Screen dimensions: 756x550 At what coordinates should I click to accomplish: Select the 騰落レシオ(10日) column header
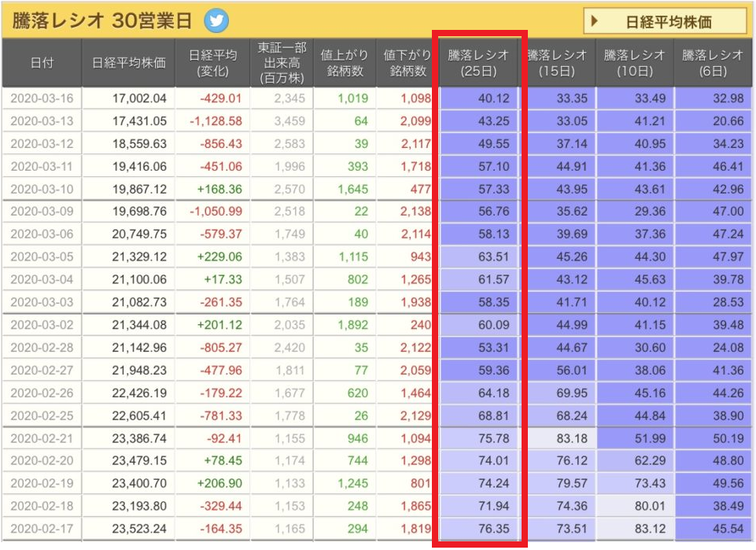pos(635,63)
